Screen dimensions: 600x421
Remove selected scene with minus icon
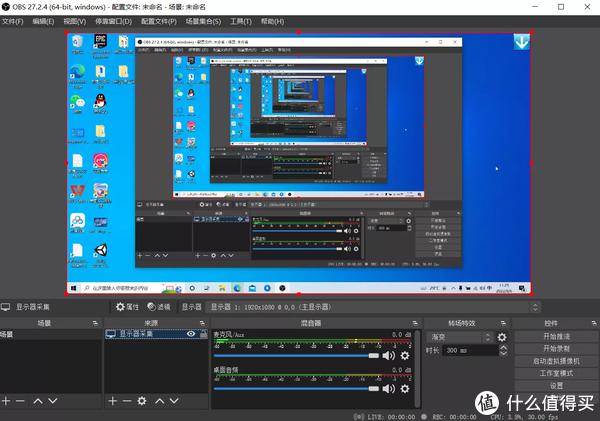point(20,401)
